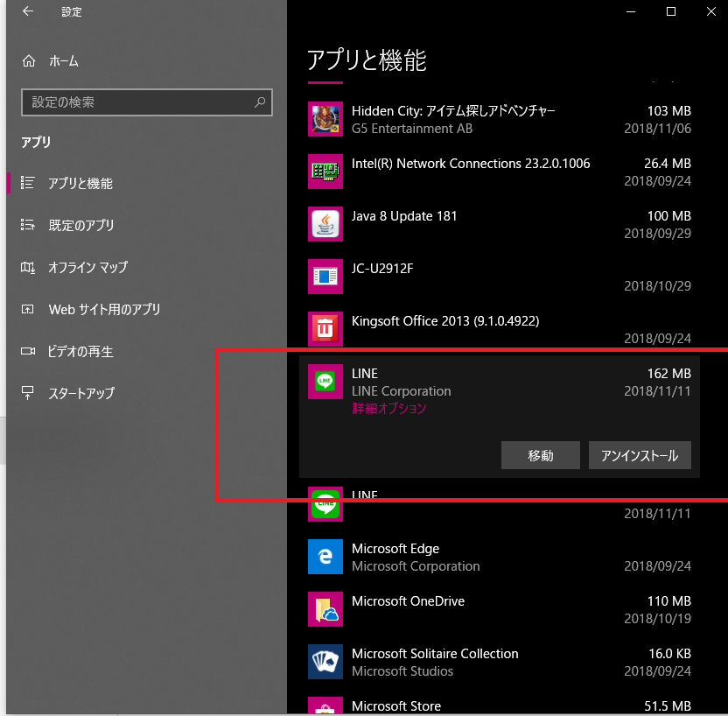This screenshot has width=728, height=716.
Task: Click the 16.0 KB size value
Action: point(669,653)
